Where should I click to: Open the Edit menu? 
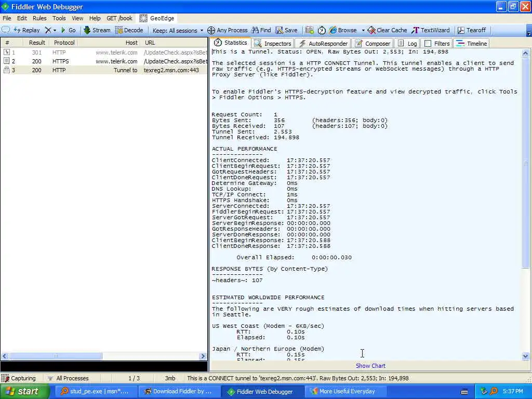click(x=22, y=18)
